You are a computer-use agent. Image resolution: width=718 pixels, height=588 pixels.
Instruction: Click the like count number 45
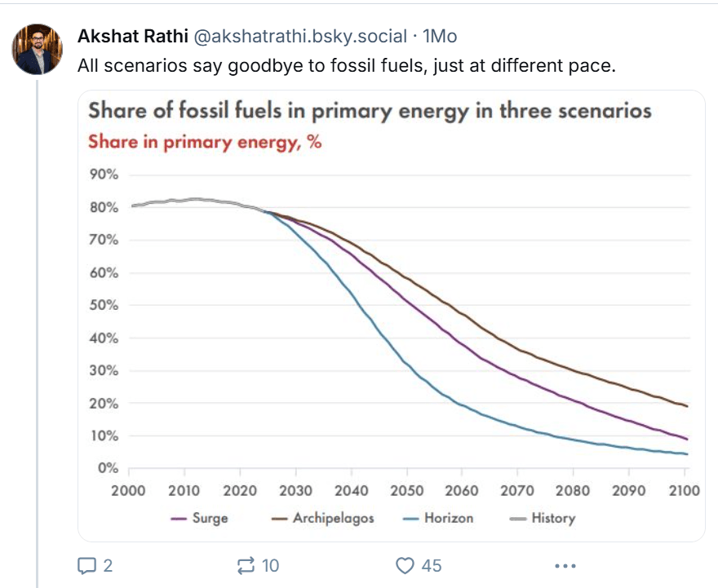click(x=431, y=565)
